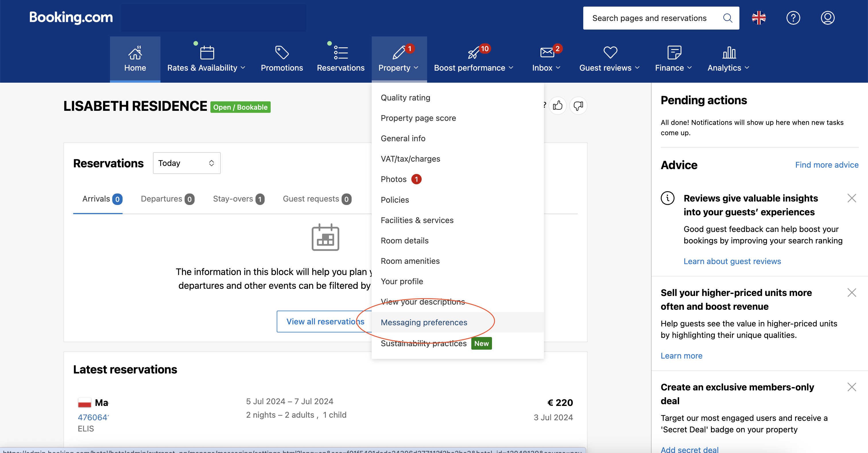Open VAT/tax/charges menu item

click(x=457, y=159)
